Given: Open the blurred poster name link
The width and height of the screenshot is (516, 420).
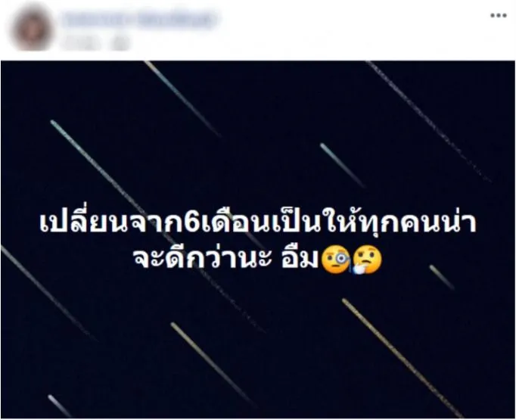Looking at the screenshot, I should coord(139,20).
